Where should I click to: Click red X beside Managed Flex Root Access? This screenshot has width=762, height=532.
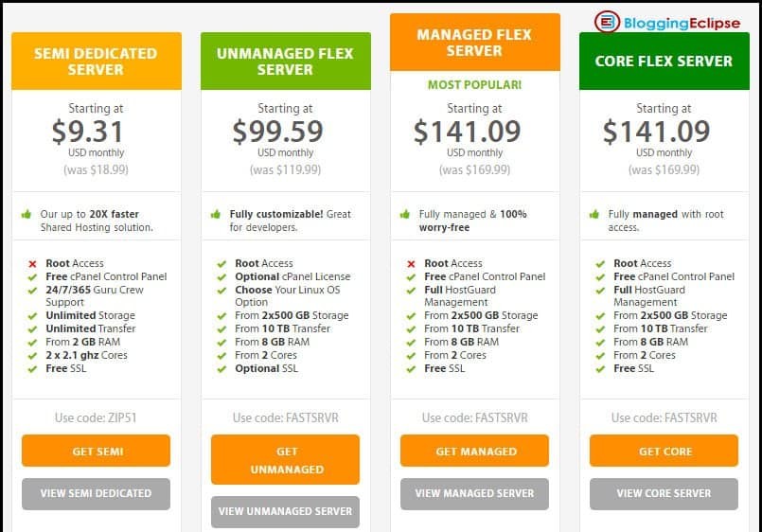pos(411,264)
